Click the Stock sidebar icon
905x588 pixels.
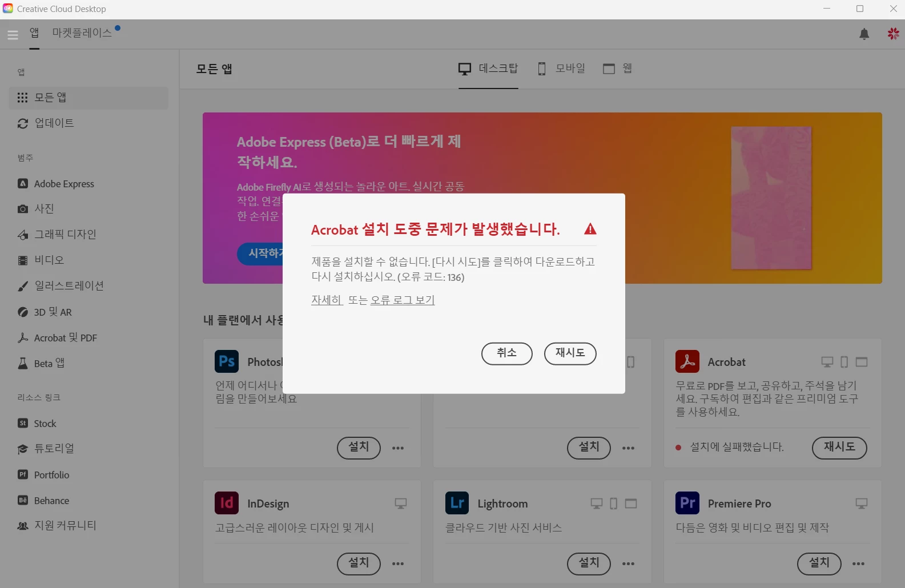pos(23,423)
